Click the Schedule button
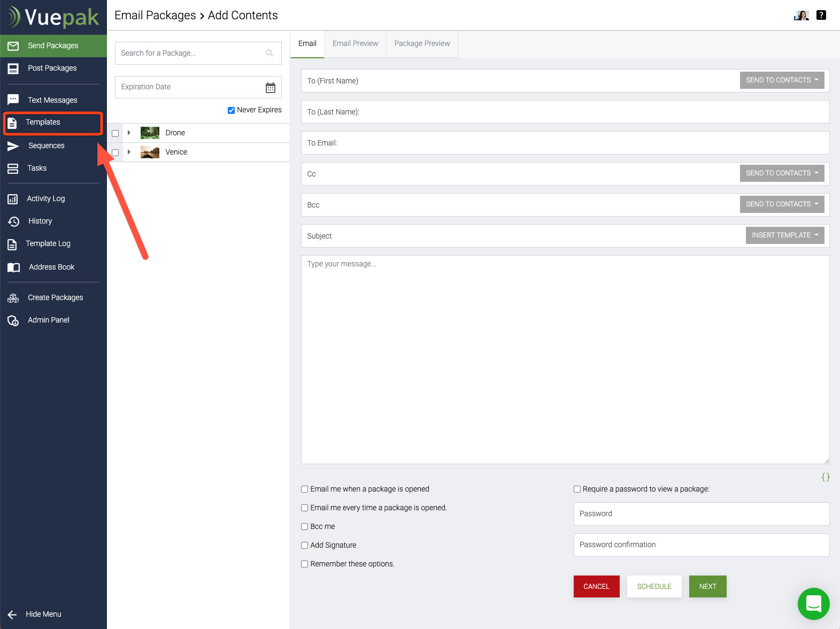 pos(654,587)
